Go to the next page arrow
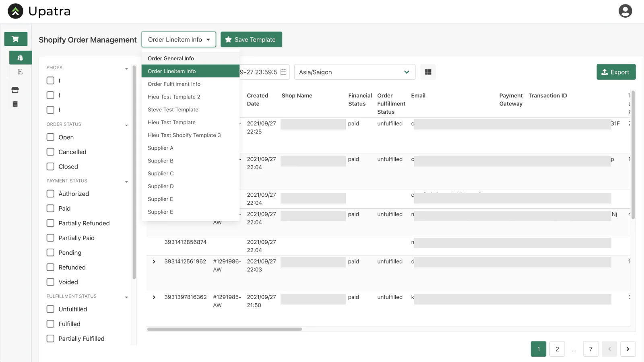 [x=628, y=349]
